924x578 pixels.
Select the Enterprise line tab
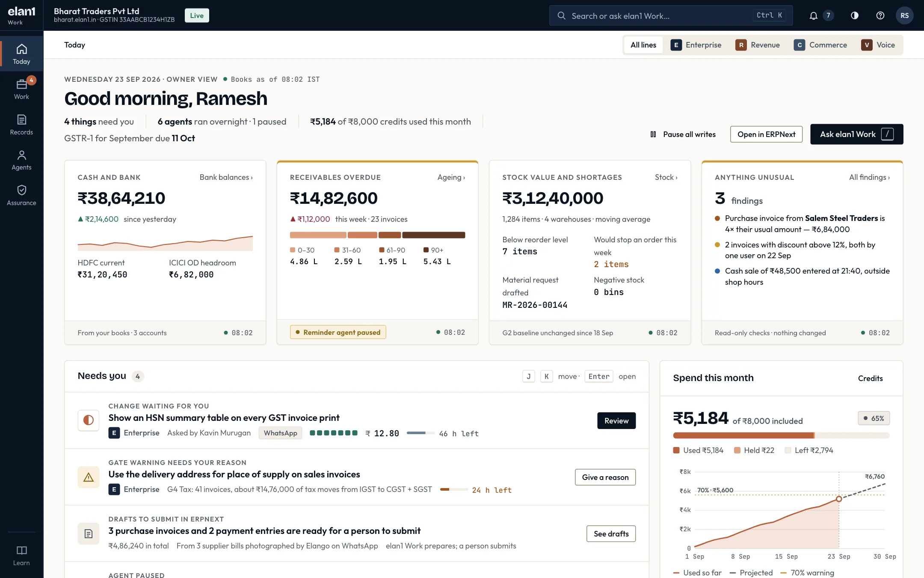pos(696,45)
